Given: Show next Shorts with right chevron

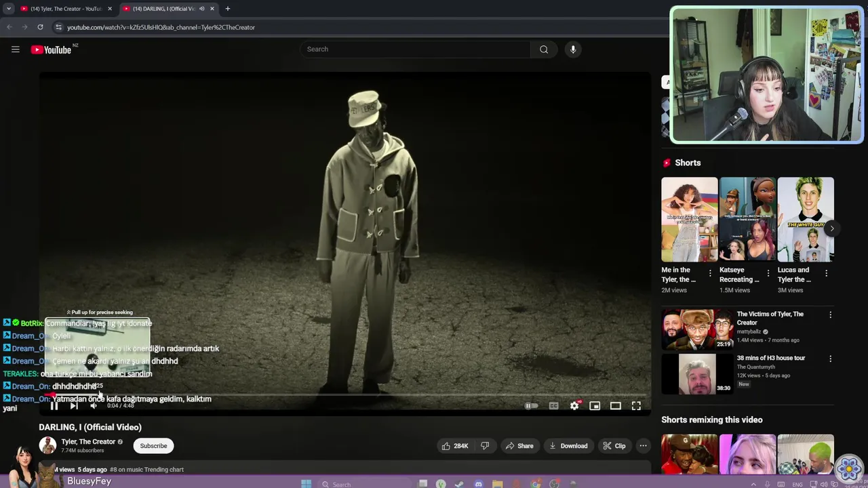Looking at the screenshot, I should pos(831,228).
